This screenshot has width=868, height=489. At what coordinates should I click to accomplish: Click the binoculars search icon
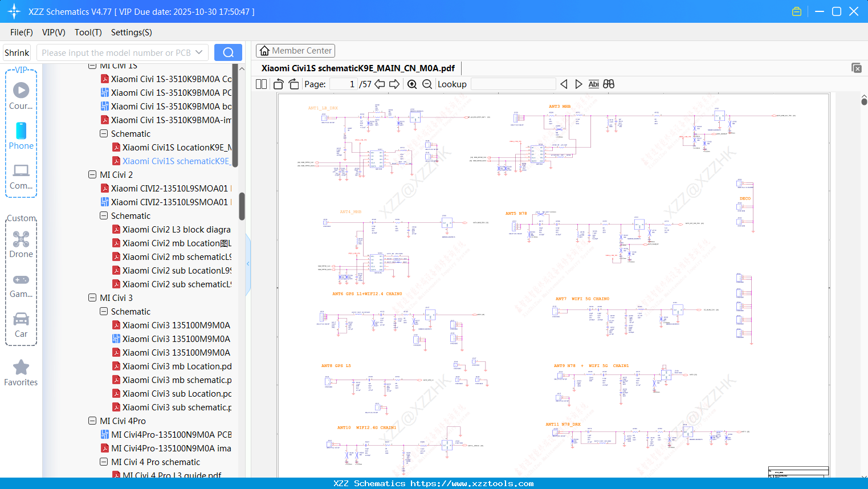point(609,84)
